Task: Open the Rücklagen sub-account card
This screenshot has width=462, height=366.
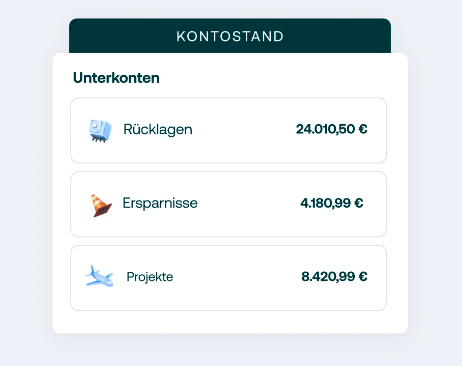Action: click(228, 130)
